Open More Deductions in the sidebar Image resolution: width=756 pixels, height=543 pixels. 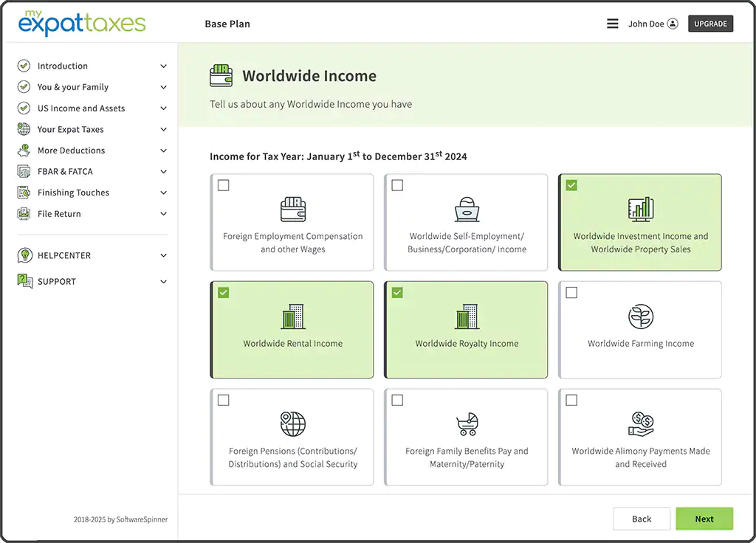[x=71, y=151]
